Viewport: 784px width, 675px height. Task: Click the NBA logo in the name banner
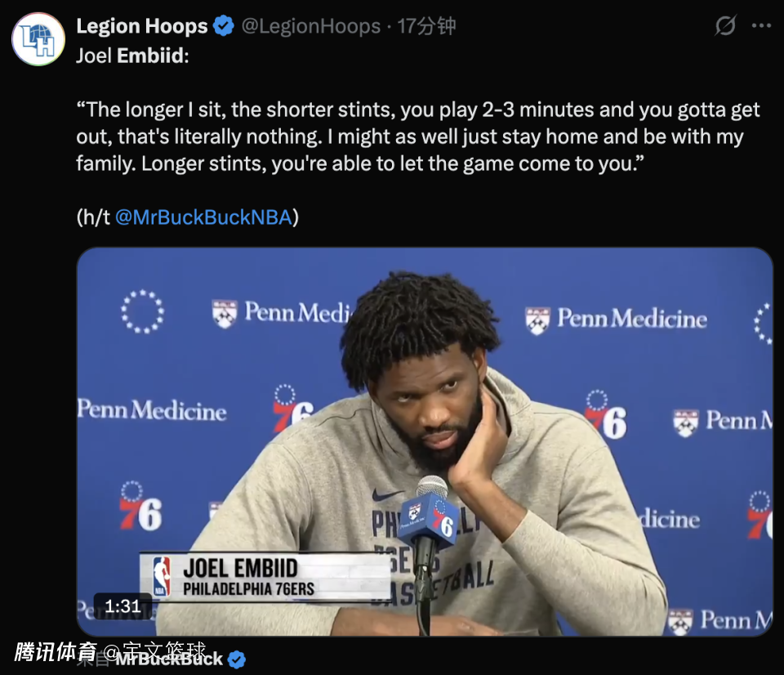tap(162, 576)
